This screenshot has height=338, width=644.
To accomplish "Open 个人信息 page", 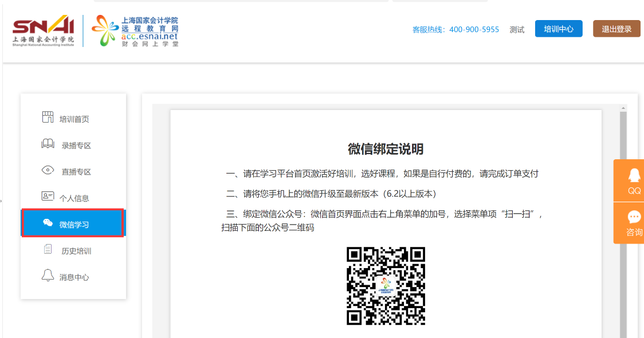I will click(74, 198).
